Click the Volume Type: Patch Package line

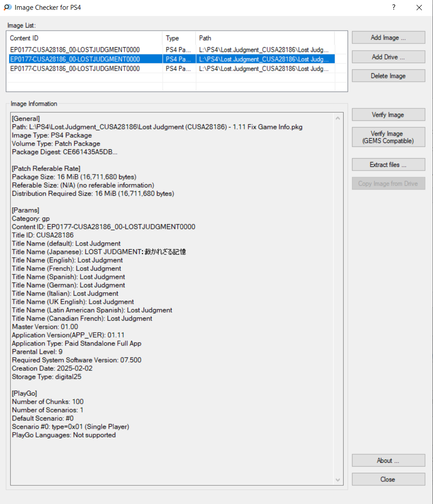pyautogui.click(x=56, y=144)
